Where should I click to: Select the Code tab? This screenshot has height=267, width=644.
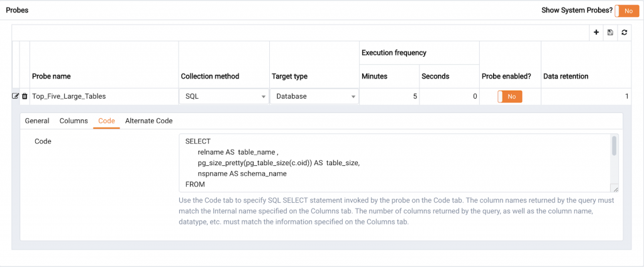tap(106, 121)
